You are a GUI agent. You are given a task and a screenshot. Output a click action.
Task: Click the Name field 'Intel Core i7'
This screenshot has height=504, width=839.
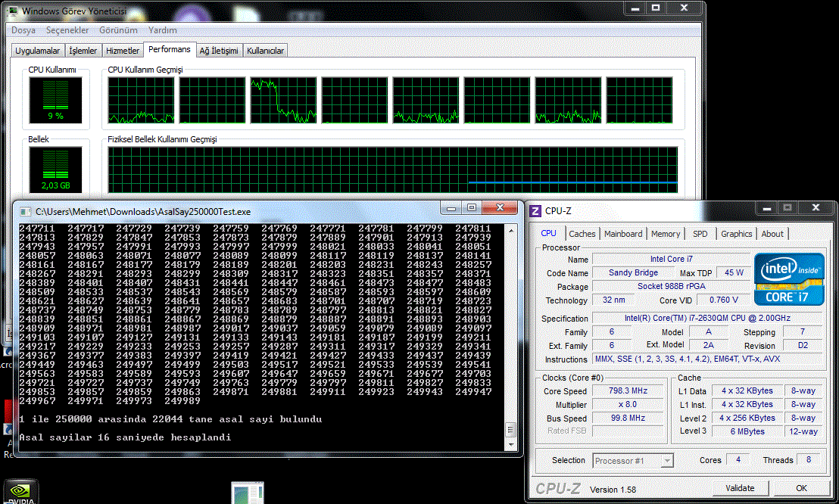tap(671, 259)
